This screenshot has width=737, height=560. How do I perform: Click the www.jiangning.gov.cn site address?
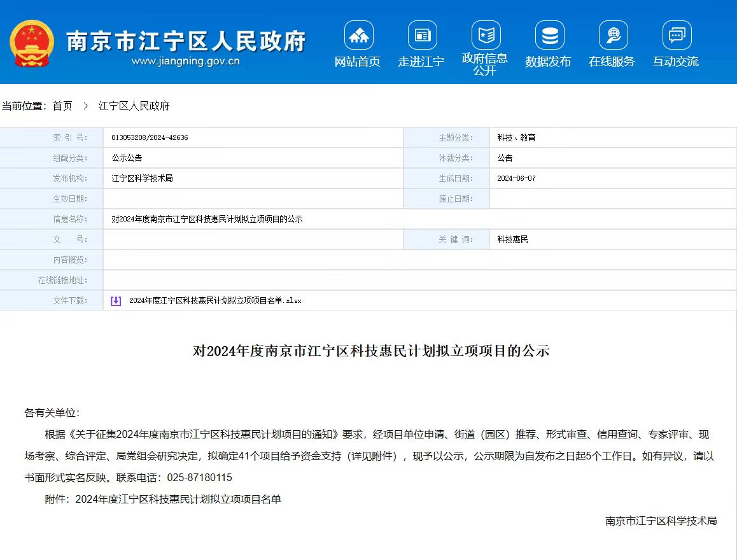click(x=186, y=61)
